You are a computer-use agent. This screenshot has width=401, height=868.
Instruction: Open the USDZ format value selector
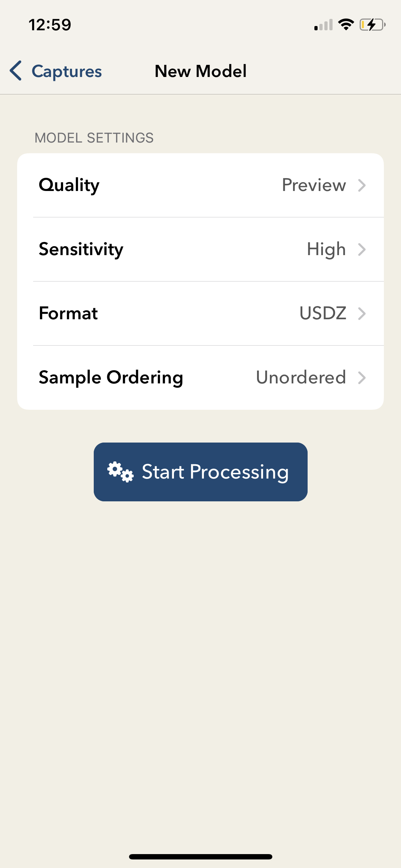323,314
